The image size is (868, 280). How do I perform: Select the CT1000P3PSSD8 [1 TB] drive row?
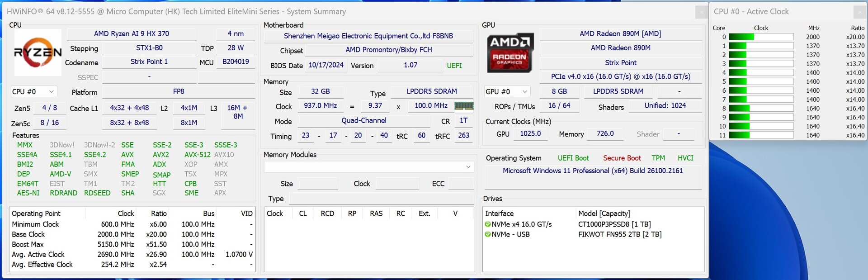(x=593, y=224)
